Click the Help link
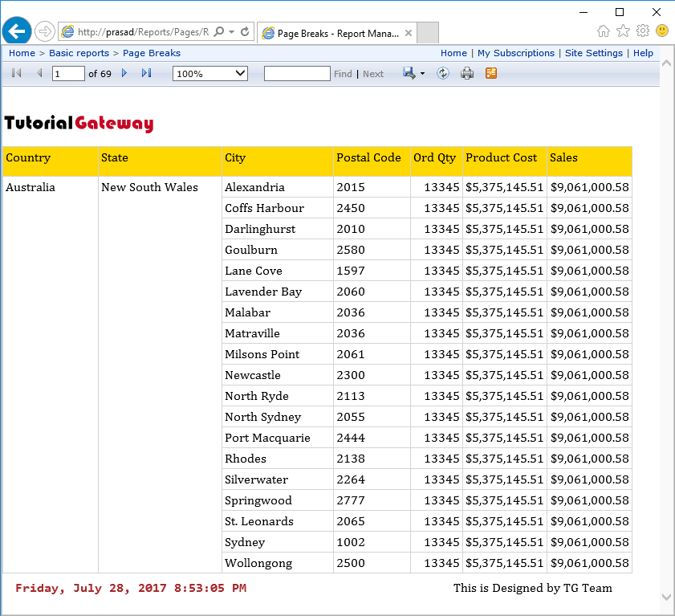The image size is (675, 616). click(x=643, y=53)
